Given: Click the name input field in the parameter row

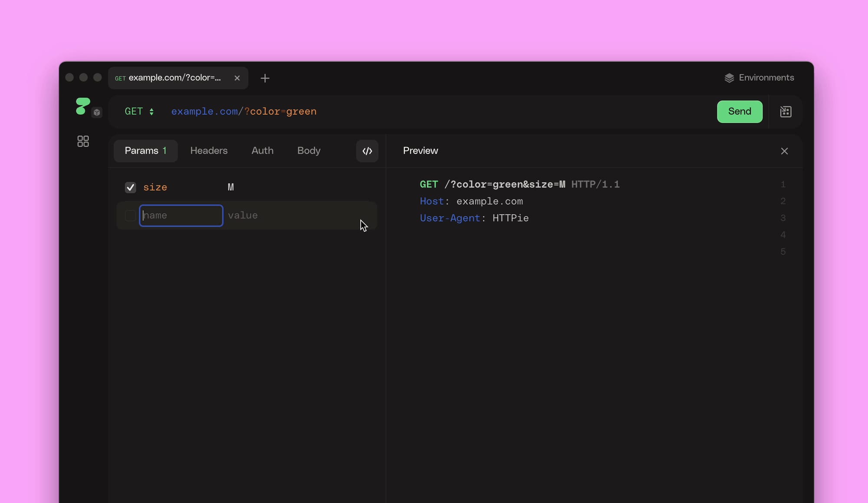Looking at the screenshot, I should [x=181, y=215].
